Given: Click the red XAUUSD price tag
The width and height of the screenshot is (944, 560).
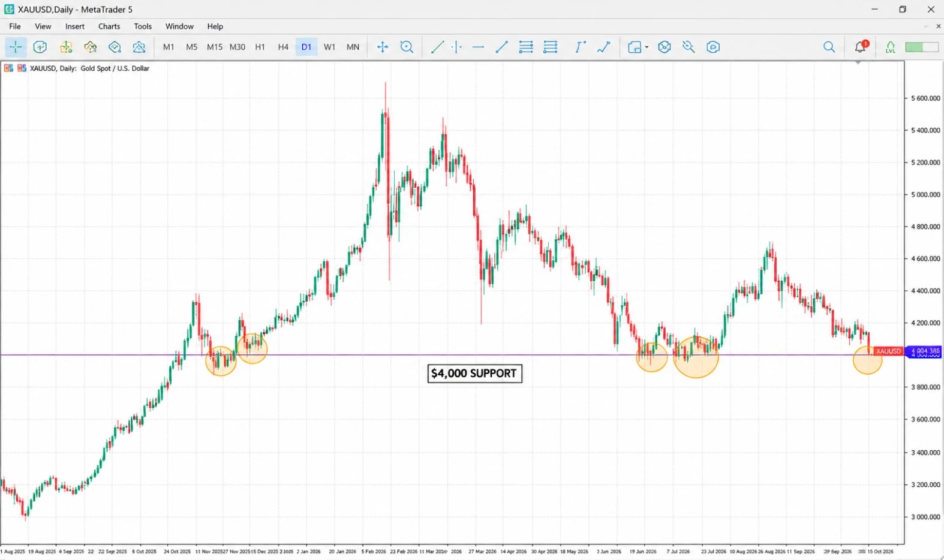Looking at the screenshot, I should point(888,351).
